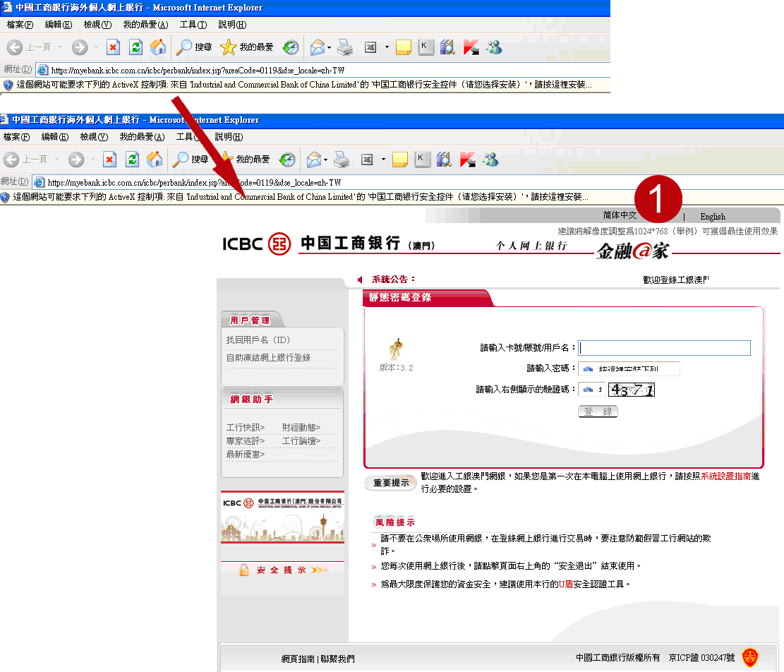Open the 檔案(F) menu in the lower window
The width and height of the screenshot is (784, 672).
coord(16,136)
